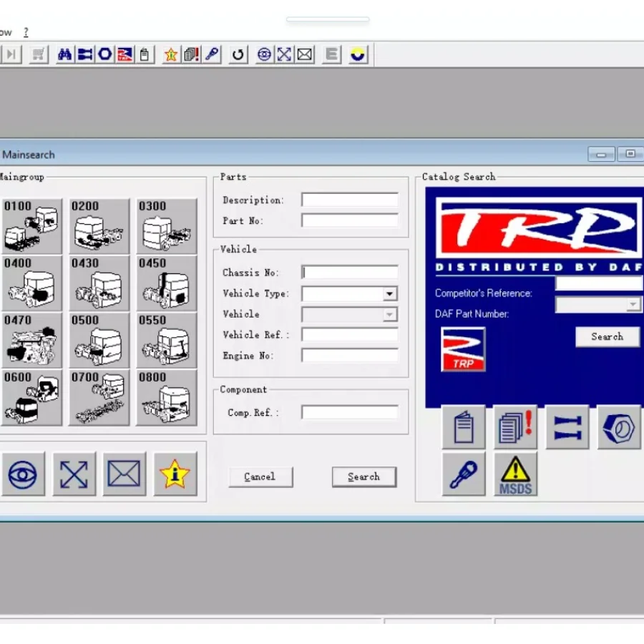Click the bolt/axle toolbar icon

click(84, 54)
